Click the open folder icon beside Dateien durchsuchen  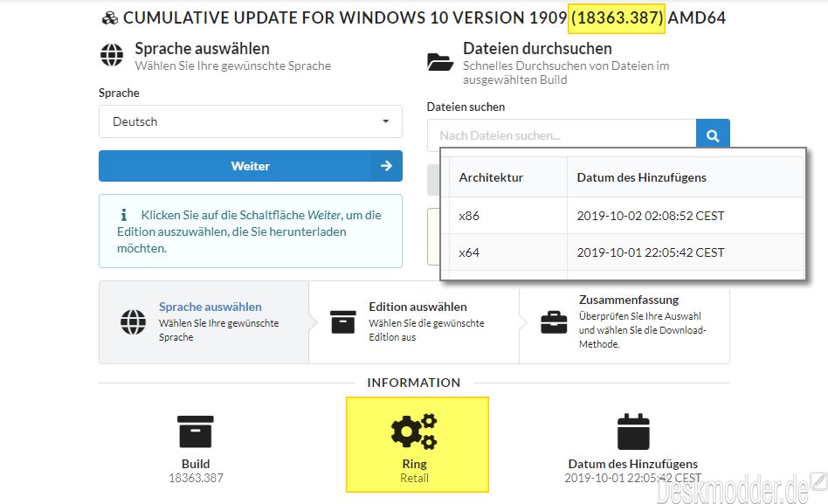tap(440, 62)
